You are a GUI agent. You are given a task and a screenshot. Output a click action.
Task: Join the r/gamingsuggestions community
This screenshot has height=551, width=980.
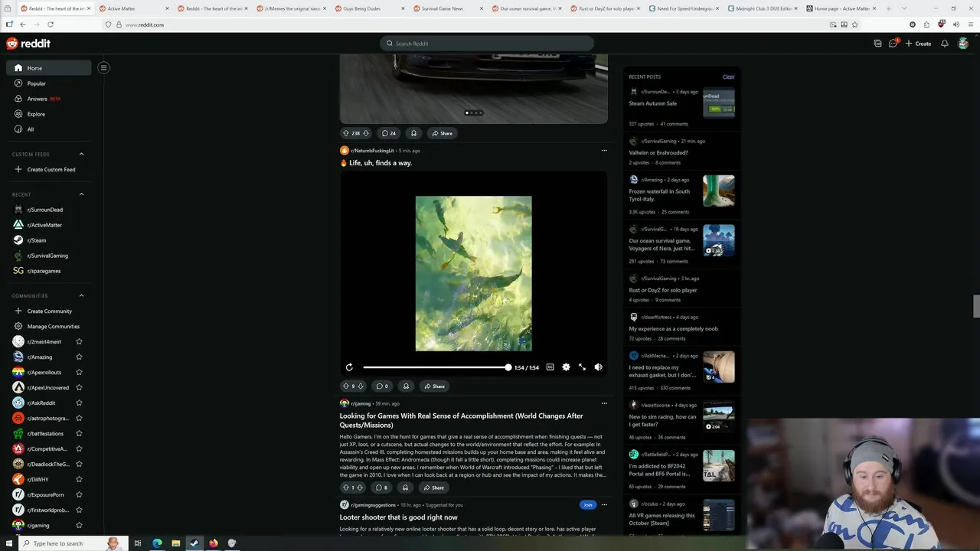587,505
